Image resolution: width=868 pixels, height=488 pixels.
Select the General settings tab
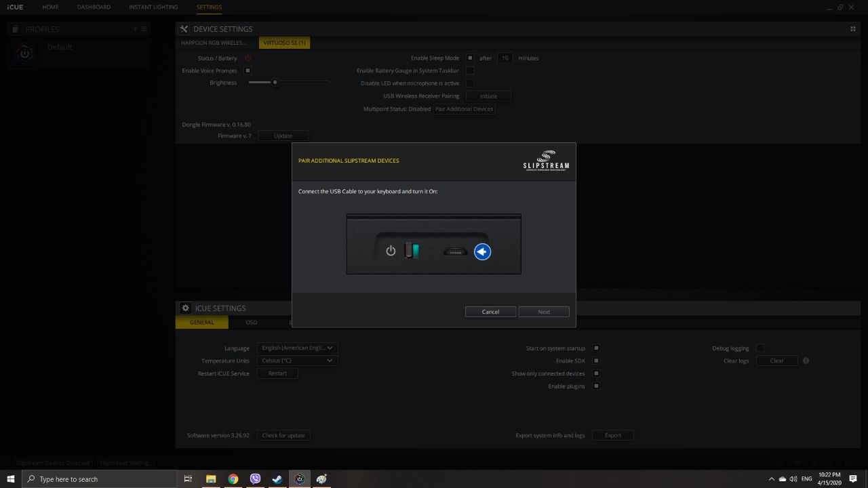(202, 323)
